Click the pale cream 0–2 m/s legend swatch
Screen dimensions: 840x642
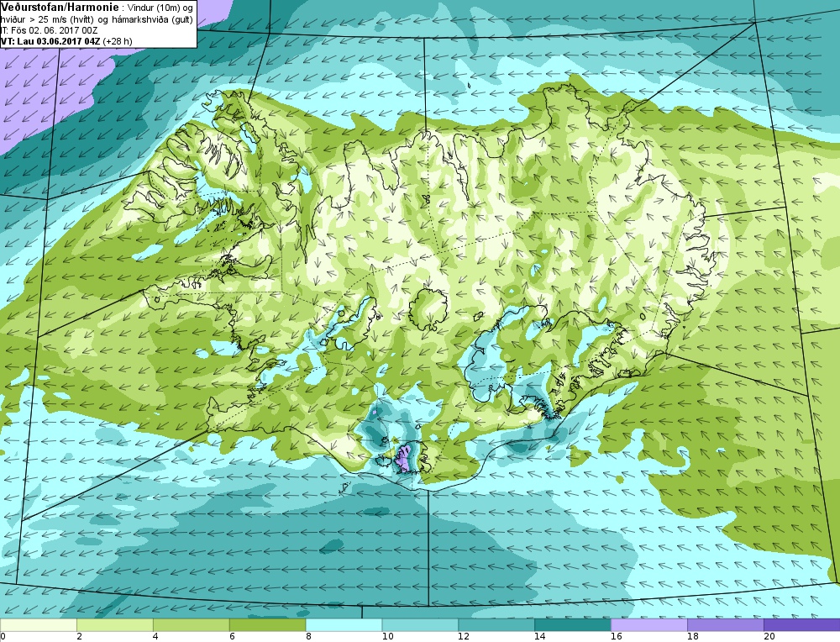[x=39, y=625]
